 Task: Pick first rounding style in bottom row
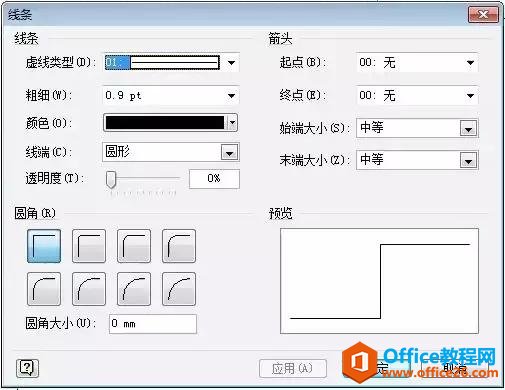click(x=44, y=289)
